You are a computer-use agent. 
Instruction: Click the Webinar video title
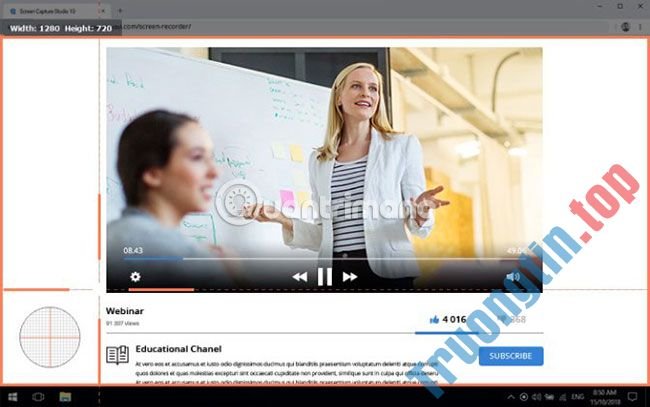124,311
